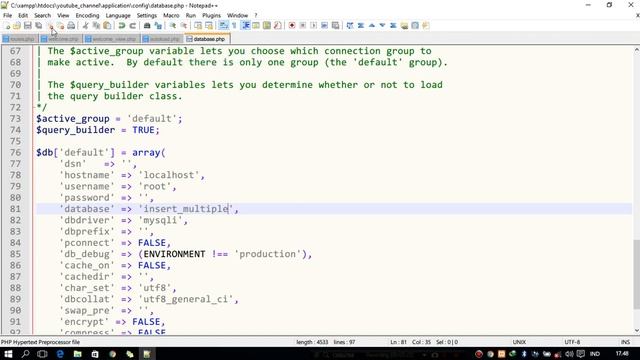Click the 'length : 4533' status bar entry
This screenshot has height=360, width=640.
312,342
